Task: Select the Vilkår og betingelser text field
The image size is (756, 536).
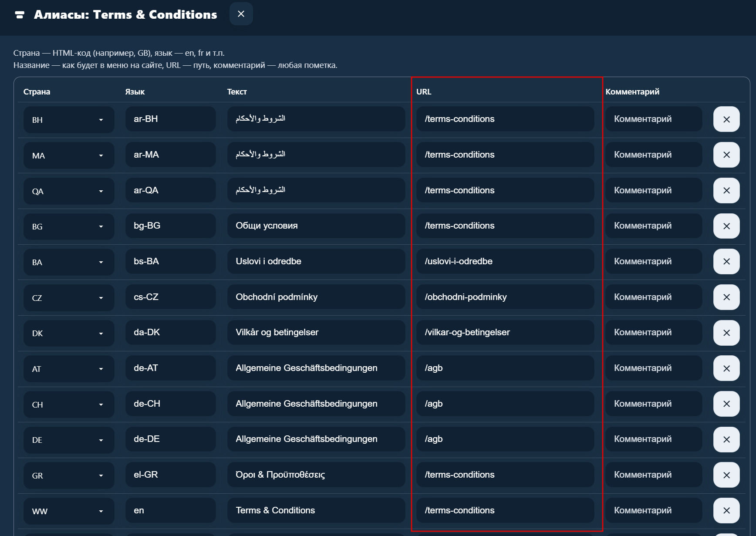Action: (316, 332)
